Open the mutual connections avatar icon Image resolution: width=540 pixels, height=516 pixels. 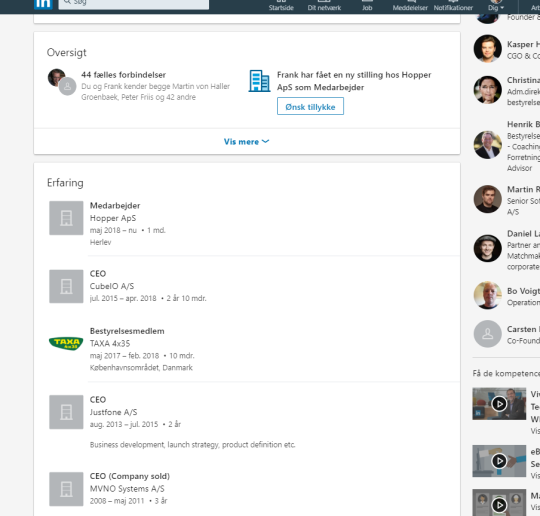click(62, 82)
